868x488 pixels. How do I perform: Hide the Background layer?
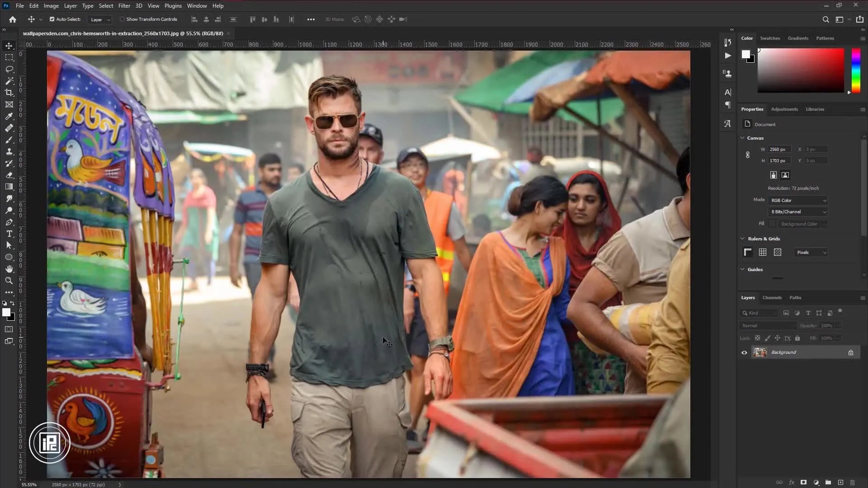744,352
